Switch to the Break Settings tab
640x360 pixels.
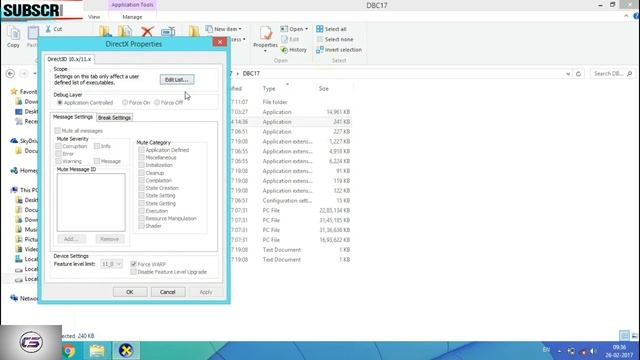click(x=114, y=118)
